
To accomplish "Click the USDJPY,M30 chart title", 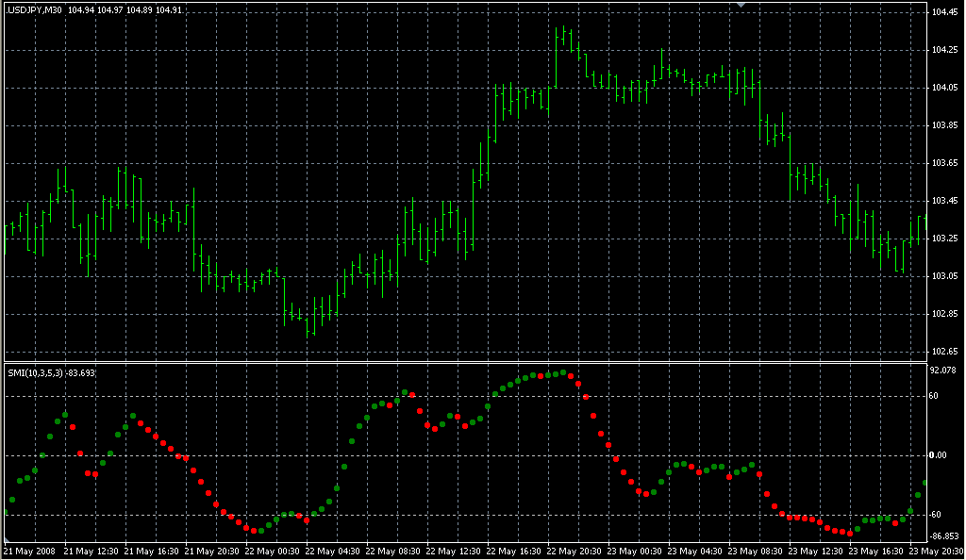I will [34, 9].
